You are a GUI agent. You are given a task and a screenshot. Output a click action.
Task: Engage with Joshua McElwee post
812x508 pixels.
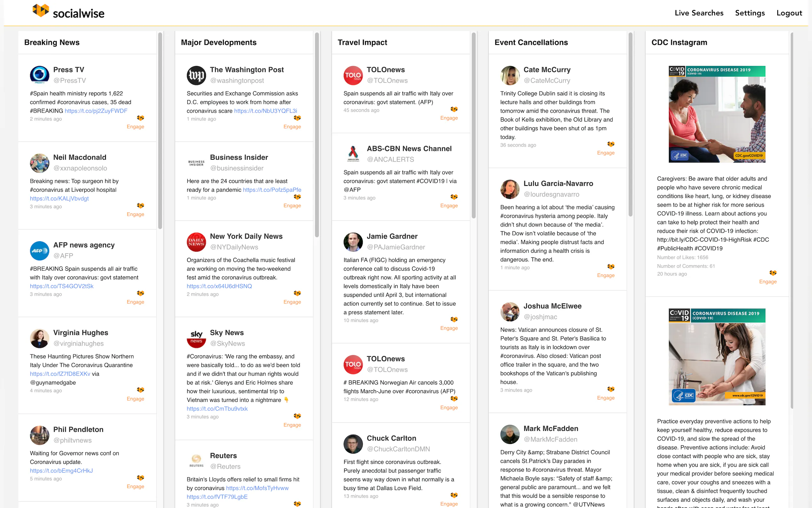coord(605,398)
